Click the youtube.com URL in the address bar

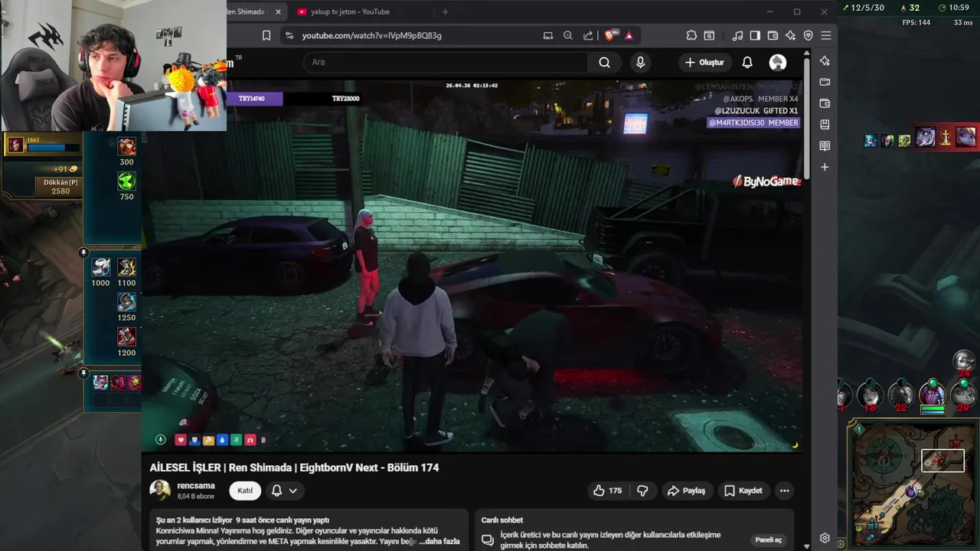click(371, 35)
